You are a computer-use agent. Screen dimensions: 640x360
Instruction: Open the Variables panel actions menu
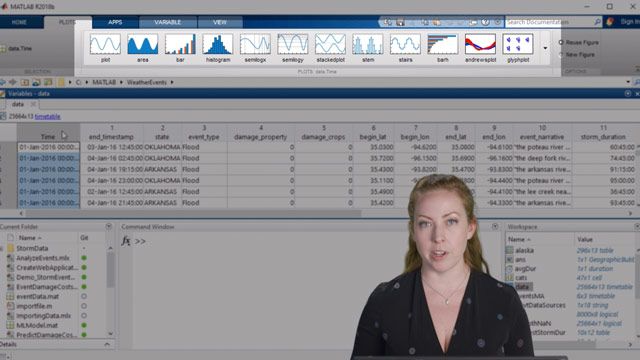628,93
